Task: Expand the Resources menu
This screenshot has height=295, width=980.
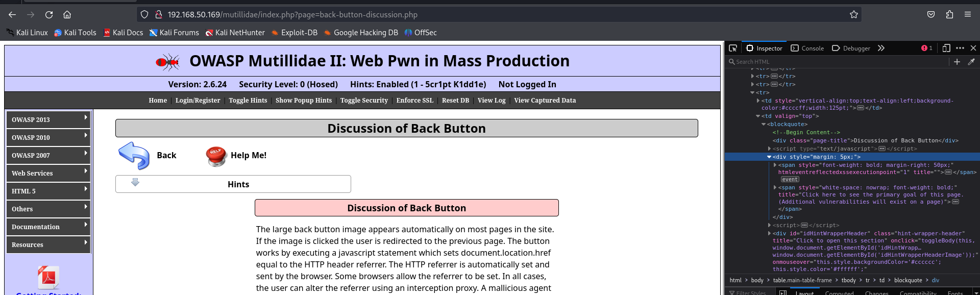Action: click(48, 244)
